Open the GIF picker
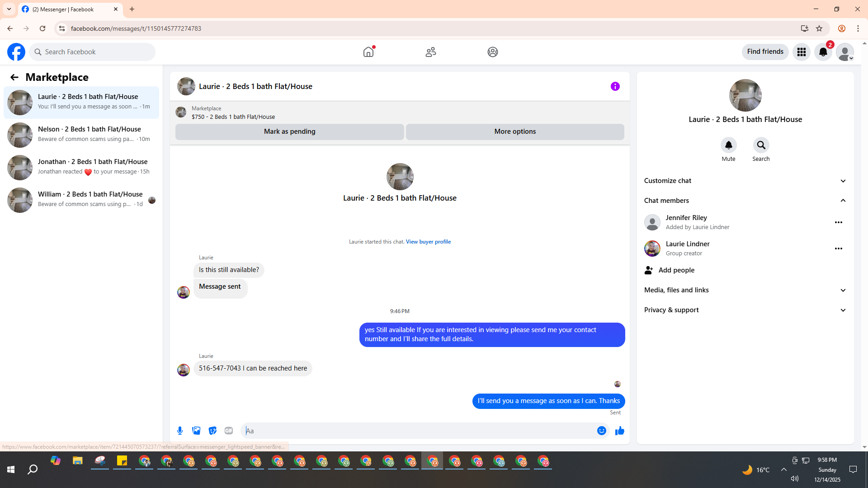This screenshot has height=488, width=868. click(x=229, y=431)
